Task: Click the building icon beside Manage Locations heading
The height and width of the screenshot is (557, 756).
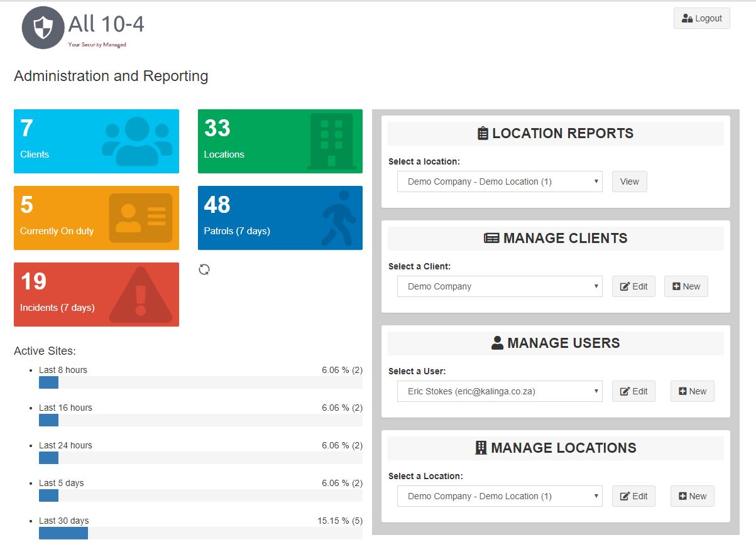Action: pyautogui.click(x=481, y=448)
